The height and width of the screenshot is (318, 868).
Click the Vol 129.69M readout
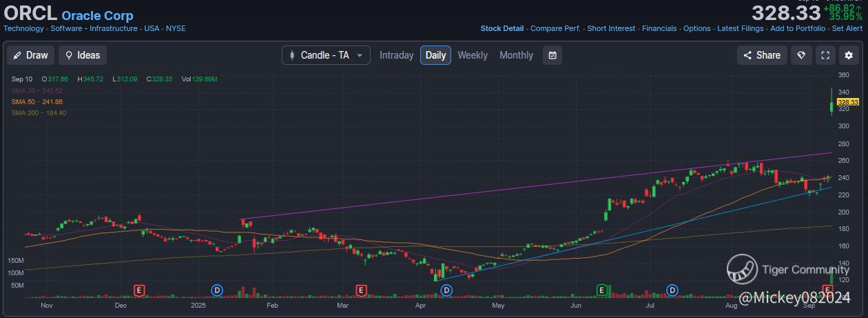200,79
